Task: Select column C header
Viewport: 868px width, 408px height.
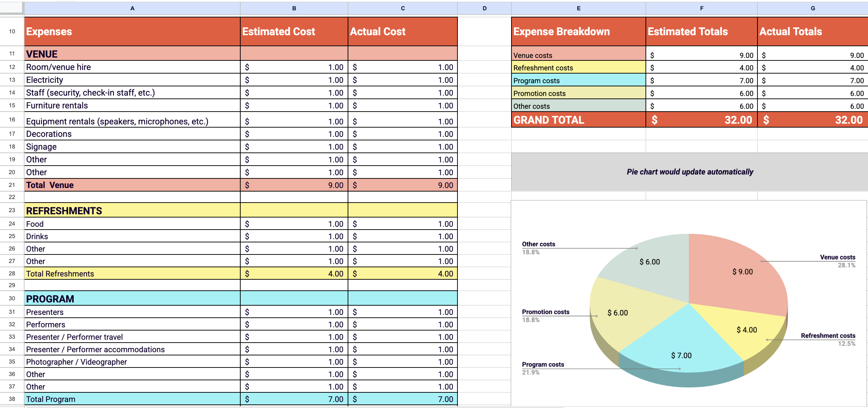Action: [x=403, y=8]
